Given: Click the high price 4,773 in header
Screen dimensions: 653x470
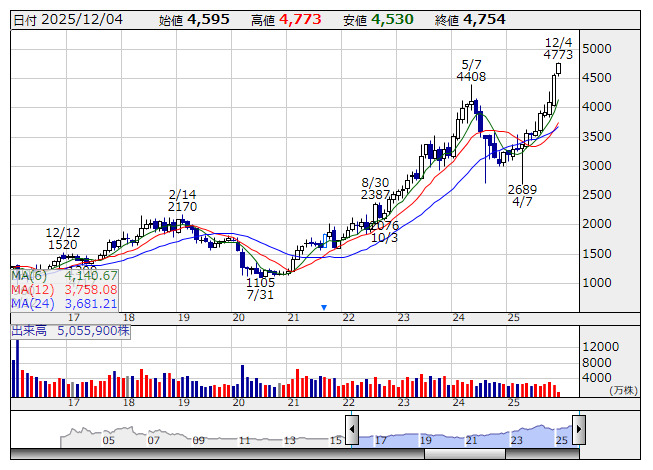Looking at the screenshot, I should point(300,20).
